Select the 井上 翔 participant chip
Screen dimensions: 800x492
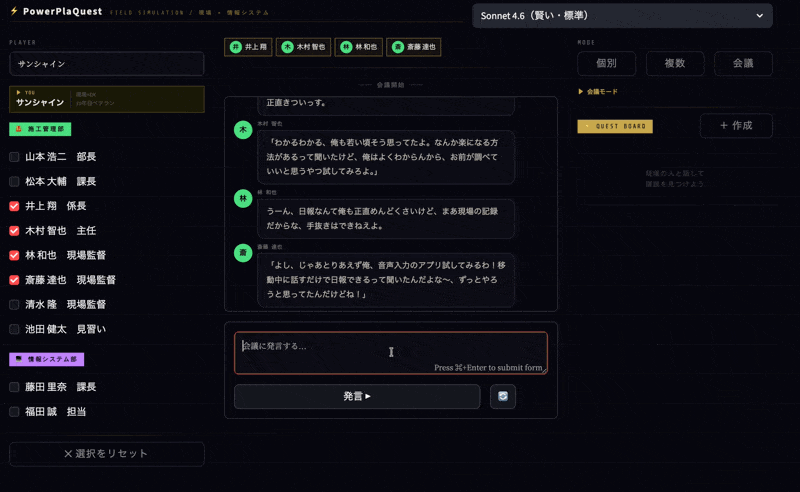coord(249,47)
